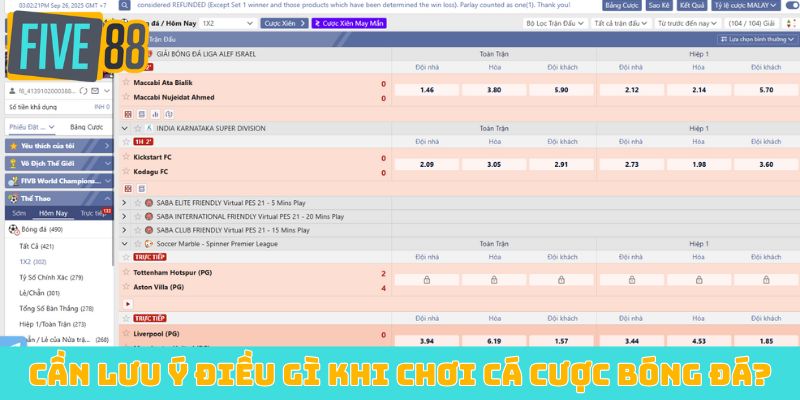Open the (104 / 104) Giải league selector
The width and height of the screenshot is (800, 400).
coord(754,23)
